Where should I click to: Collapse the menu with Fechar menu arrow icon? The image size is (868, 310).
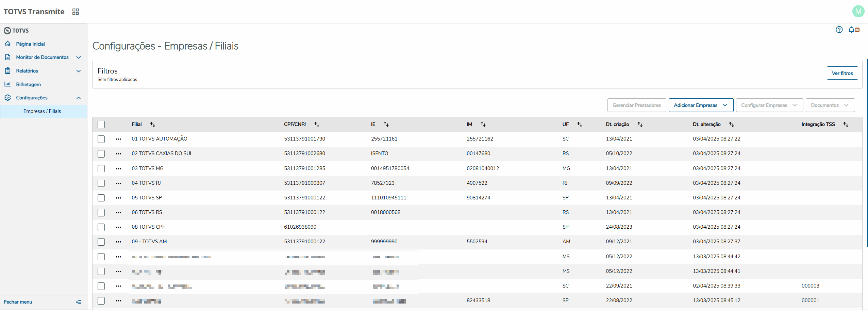click(x=79, y=302)
